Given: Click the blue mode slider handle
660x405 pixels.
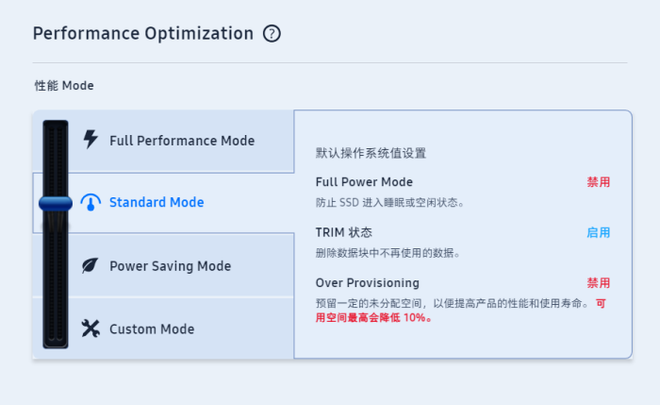Looking at the screenshot, I should pos(56,203).
